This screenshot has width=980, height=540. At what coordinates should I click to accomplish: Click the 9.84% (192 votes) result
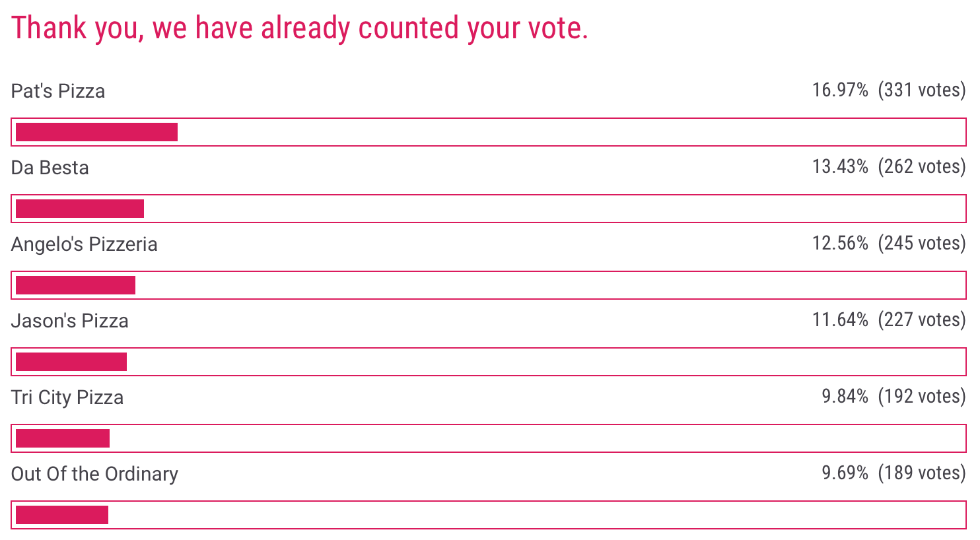tap(893, 396)
